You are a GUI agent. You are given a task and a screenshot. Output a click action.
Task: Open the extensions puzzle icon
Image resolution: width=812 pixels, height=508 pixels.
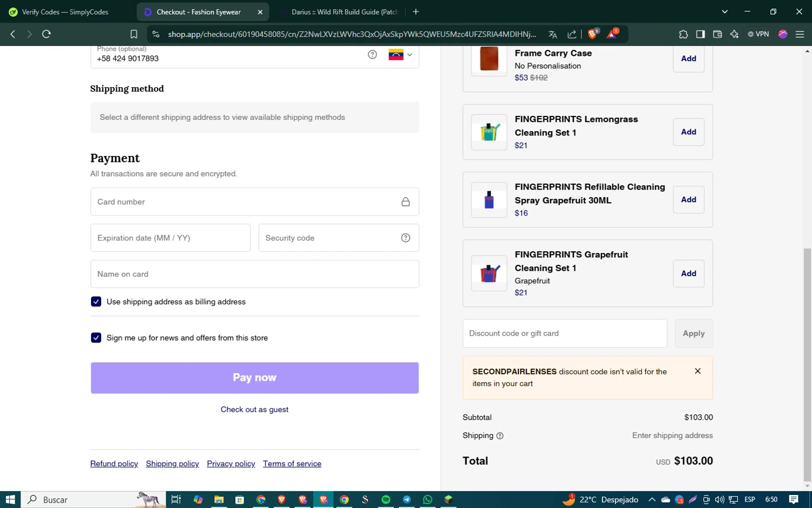[683, 34]
